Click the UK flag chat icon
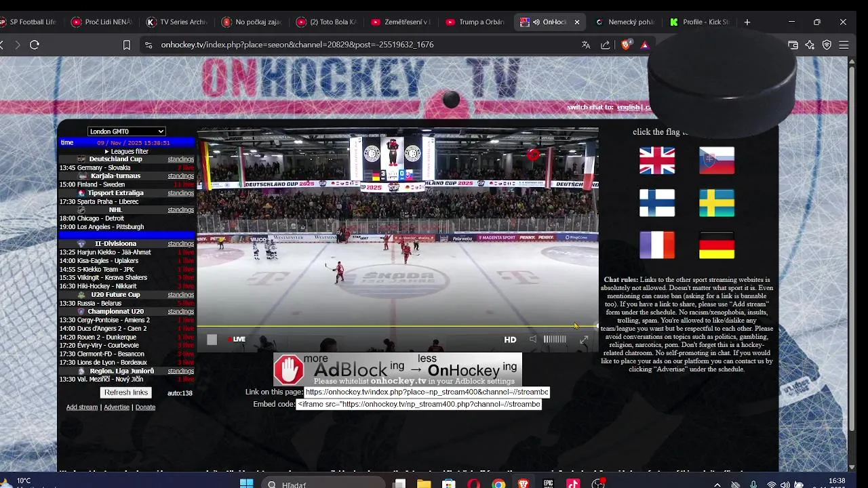 [657, 161]
